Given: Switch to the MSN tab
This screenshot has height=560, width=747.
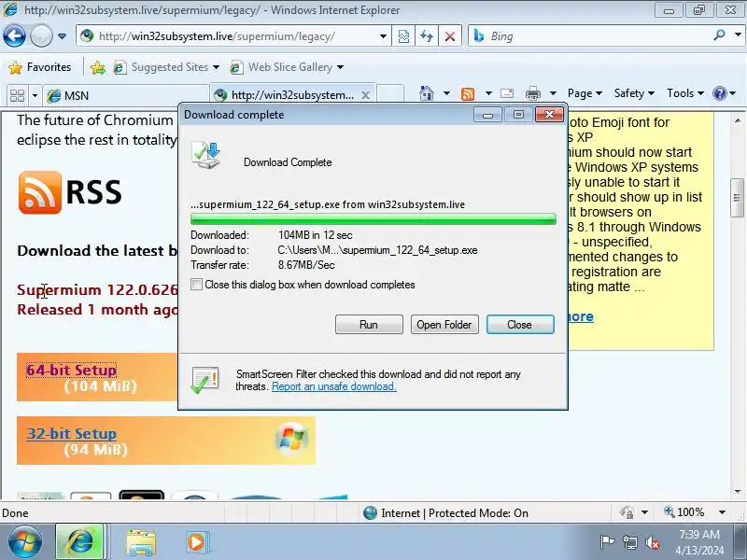Looking at the screenshot, I should [x=126, y=95].
